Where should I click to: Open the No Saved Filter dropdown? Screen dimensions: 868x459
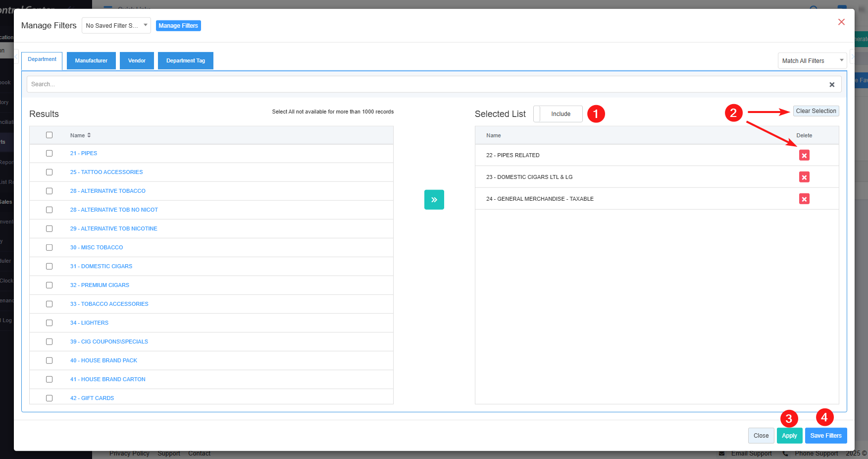[116, 26]
